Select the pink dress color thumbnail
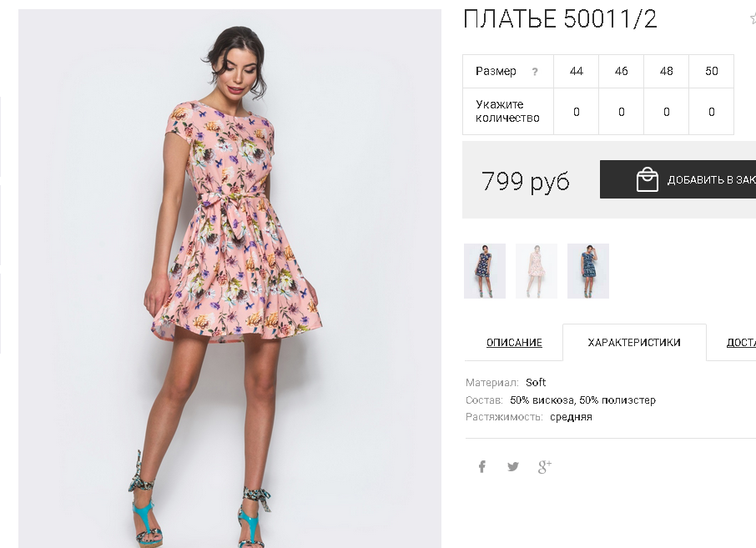Image resolution: width=756 pixels, height=548 pixels. click(537, 271)
